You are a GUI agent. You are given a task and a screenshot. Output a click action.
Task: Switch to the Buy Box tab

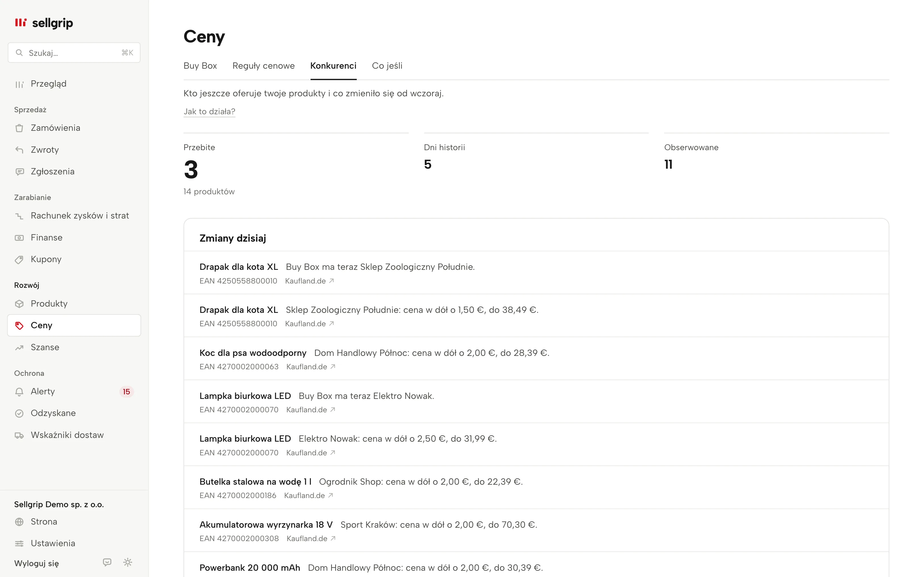[x=200, y=66]
